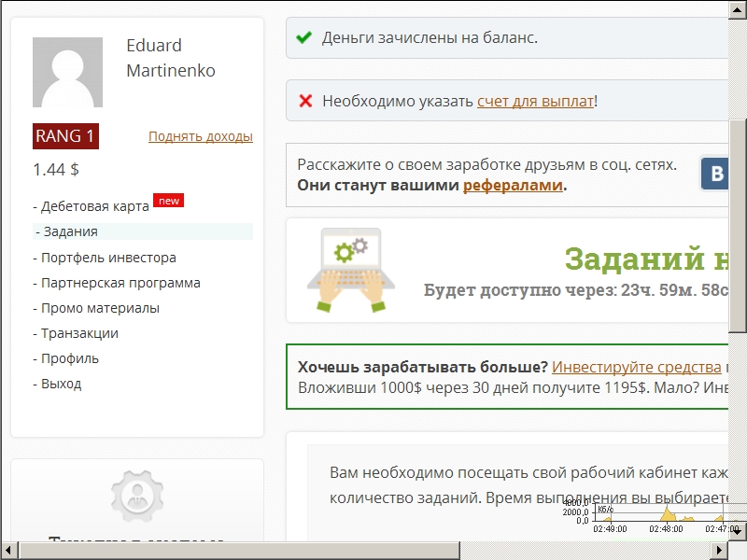
Task: Open the 'счет для выплат' link
Action: 535,101
